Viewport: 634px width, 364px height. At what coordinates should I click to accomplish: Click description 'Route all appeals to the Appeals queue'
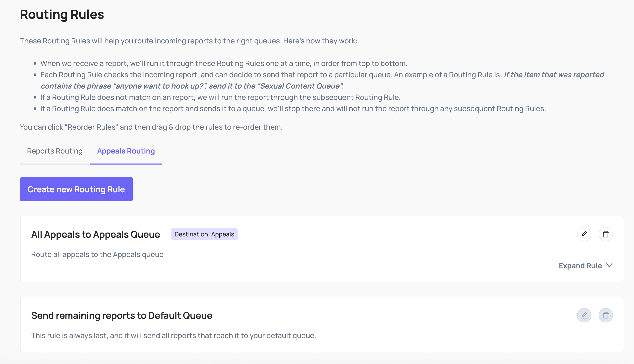[97, 254]
